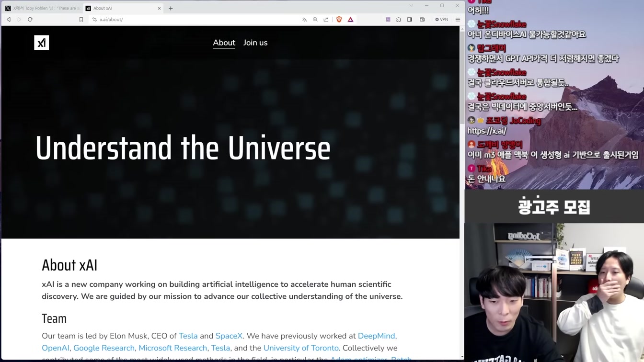
Task: Click the JoCoding username in chat
Action: click(x=513, y=121)
